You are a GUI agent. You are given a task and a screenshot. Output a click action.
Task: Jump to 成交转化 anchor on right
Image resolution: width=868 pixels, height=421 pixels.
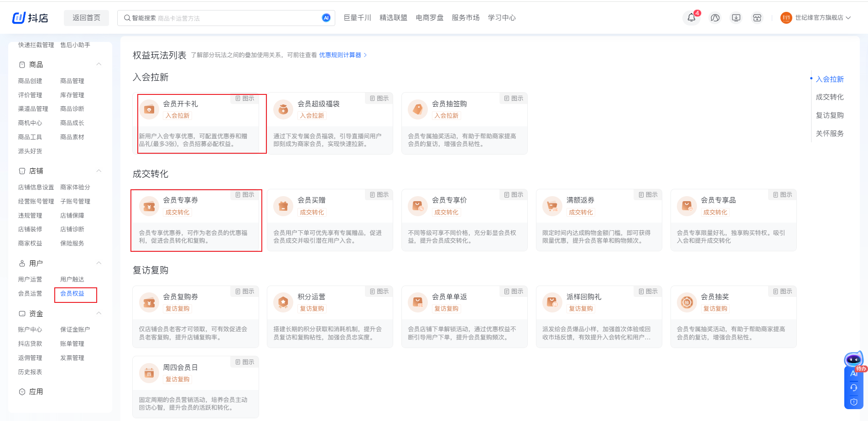click(829, 97)
